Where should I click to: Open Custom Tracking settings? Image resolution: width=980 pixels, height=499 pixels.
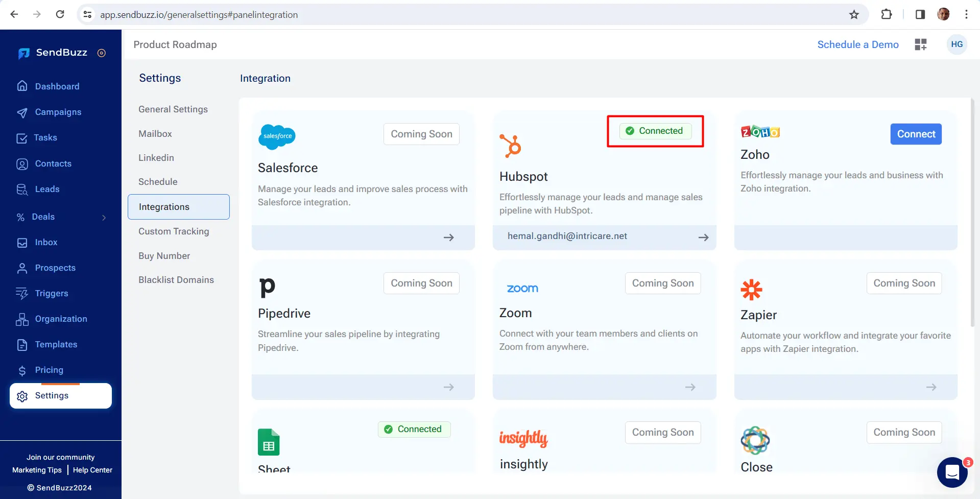(x=174, y=231)
